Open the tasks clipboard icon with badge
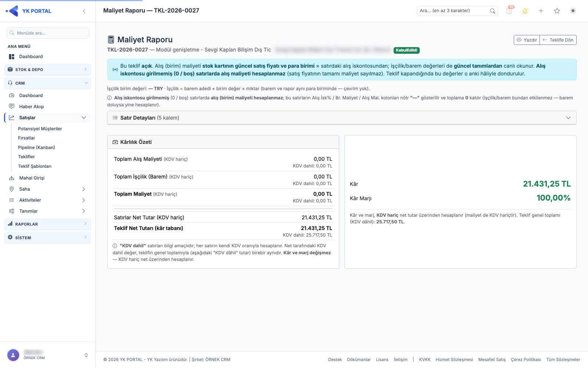 (509, 11)
